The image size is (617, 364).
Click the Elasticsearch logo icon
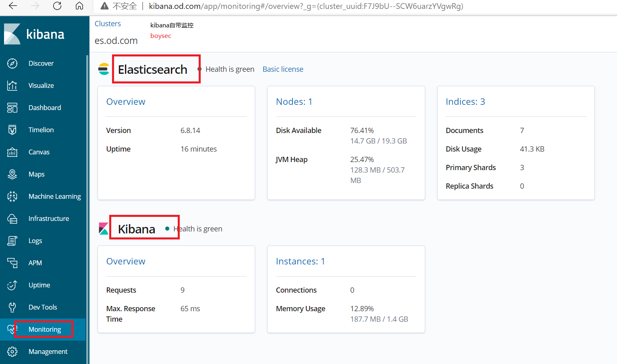[104, 69]
